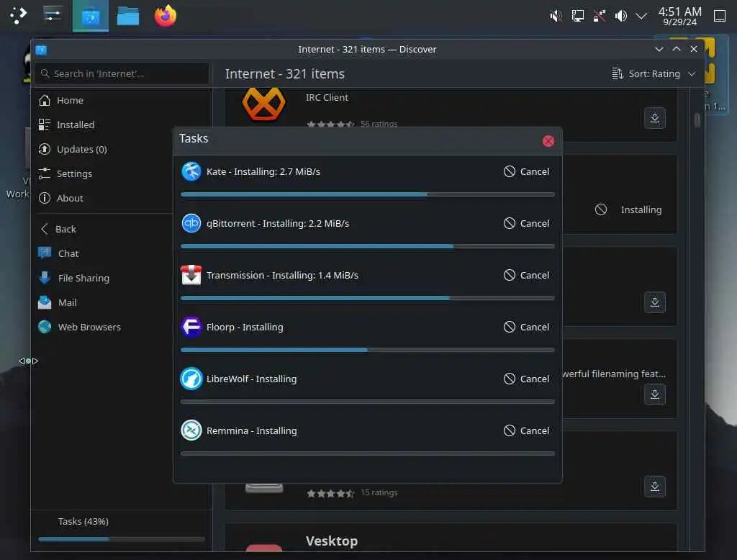Expand hidden system tray icons
737x560 pixels.
641,16
